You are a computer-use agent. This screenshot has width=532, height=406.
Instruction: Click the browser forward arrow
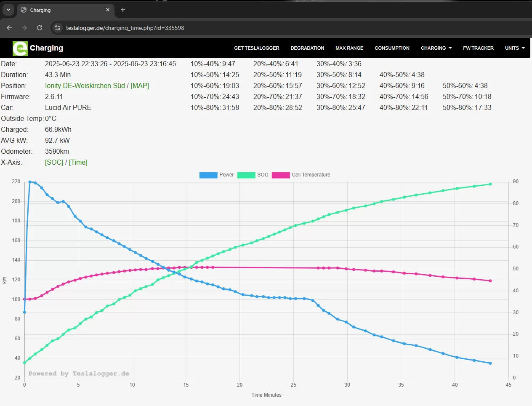[24, 28]
